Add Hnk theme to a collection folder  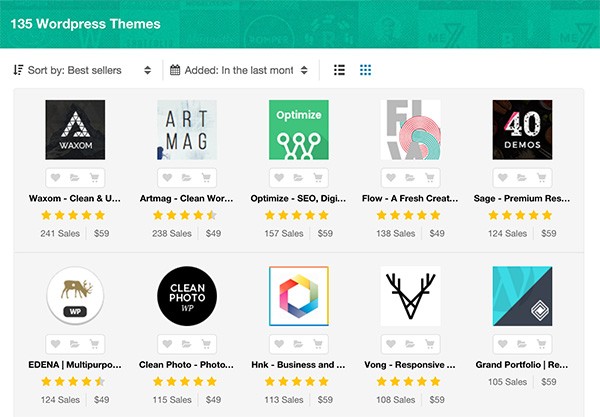click(x=298, y=344)
